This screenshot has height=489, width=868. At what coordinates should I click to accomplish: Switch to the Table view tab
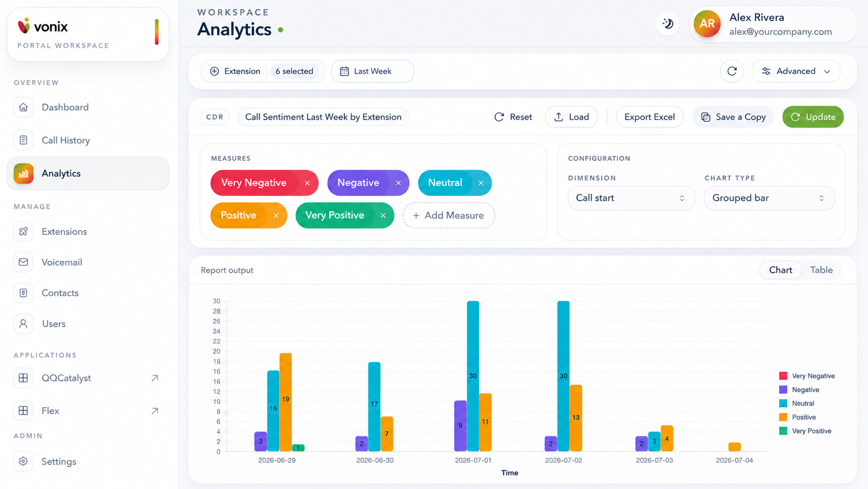point(821,270)
